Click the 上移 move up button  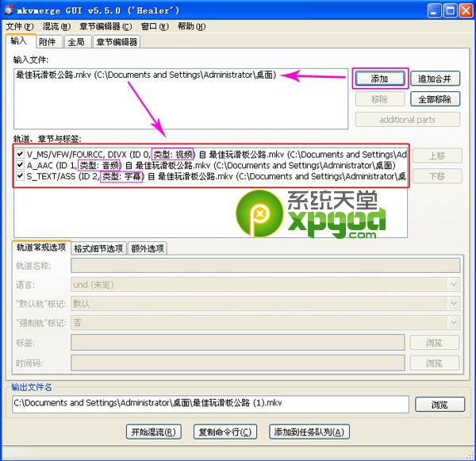pyautogui.click(x=437, y=156)
